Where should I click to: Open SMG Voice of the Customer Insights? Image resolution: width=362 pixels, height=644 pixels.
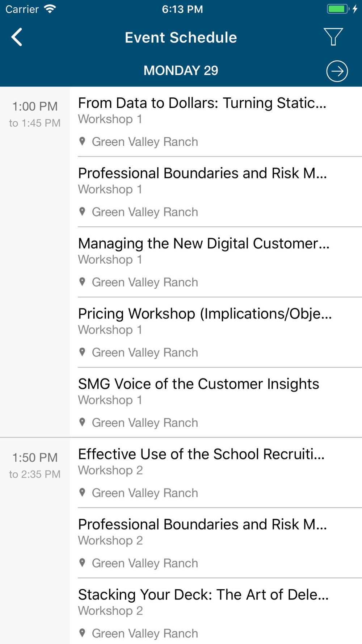pyautogui.click(x=198, y=384)
